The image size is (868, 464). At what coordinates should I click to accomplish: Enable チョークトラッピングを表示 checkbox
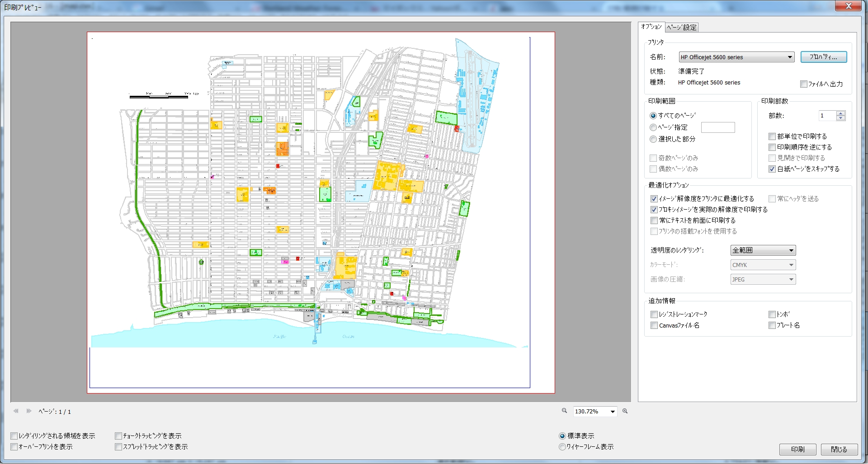coord(118,436)
